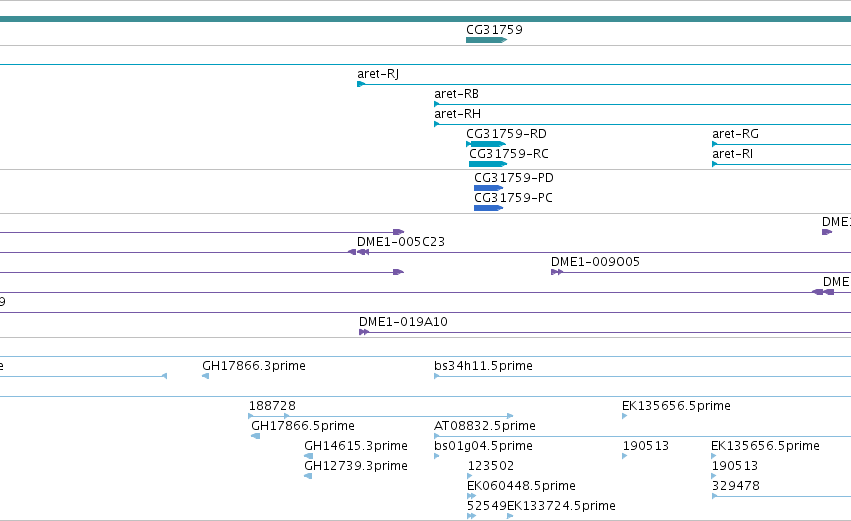Click the GH14615.3prime EST label
The width and height of the screenshot is (851, 521).
[x=355, y=446]
